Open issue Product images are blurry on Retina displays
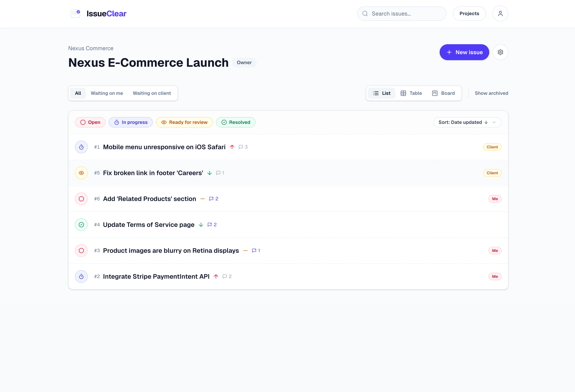Screen dimensions: 575x392 171,251
